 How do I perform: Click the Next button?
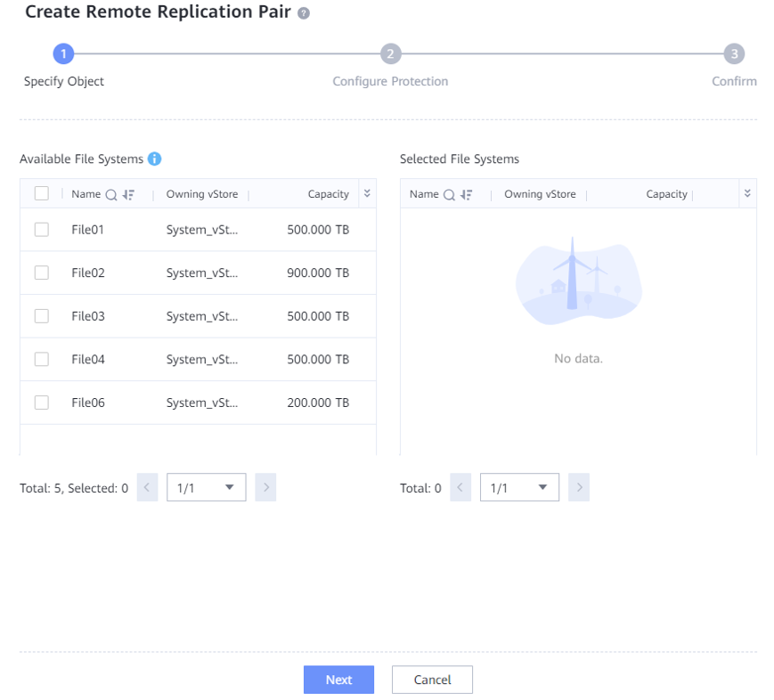point(338,680)
